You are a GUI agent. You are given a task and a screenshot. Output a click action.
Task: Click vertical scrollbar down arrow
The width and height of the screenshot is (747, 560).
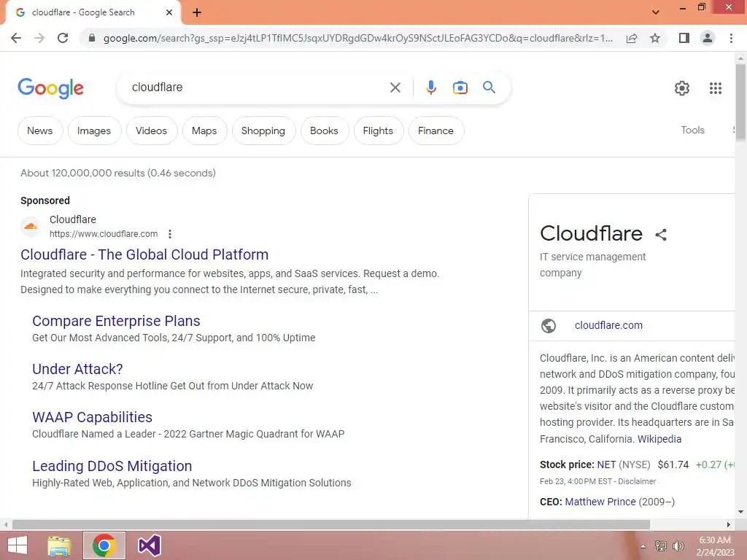coord(740,512)
